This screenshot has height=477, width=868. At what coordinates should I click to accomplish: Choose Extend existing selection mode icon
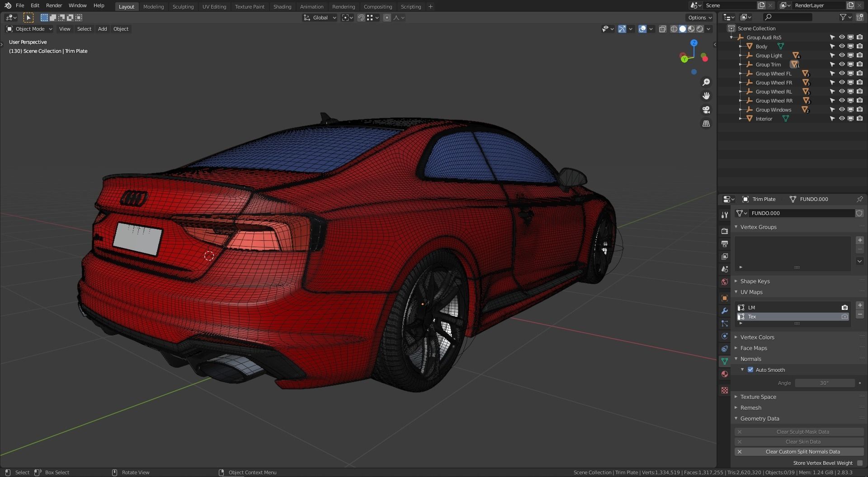point(53,18)
